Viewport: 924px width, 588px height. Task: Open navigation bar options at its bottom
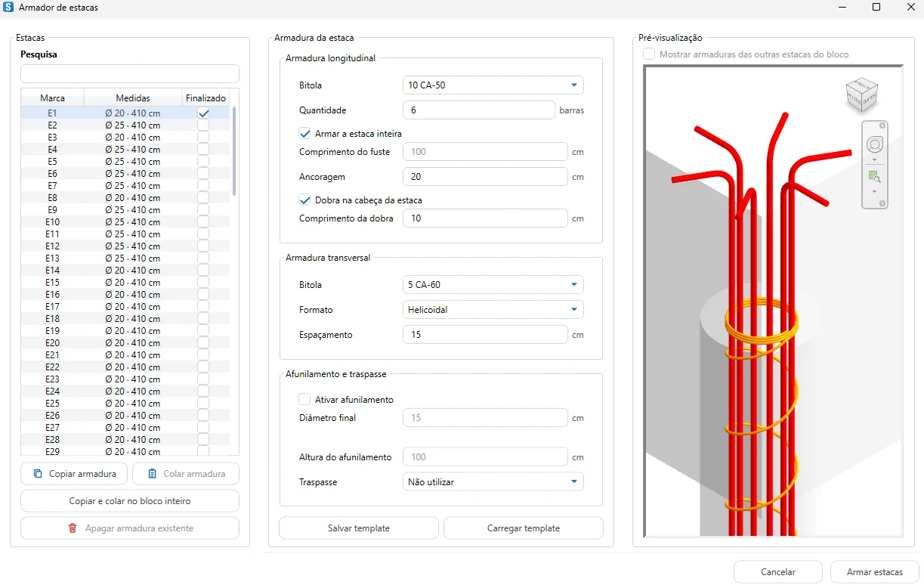(x=882, y=203)
